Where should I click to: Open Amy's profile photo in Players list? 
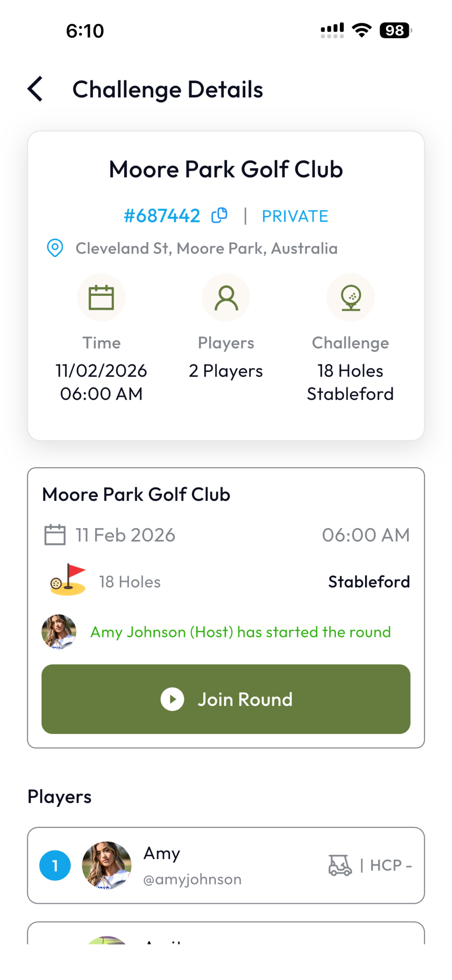point(106,865)
